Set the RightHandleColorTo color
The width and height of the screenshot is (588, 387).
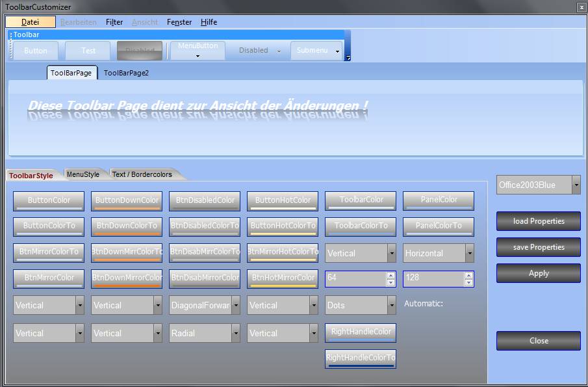point(361,358)
